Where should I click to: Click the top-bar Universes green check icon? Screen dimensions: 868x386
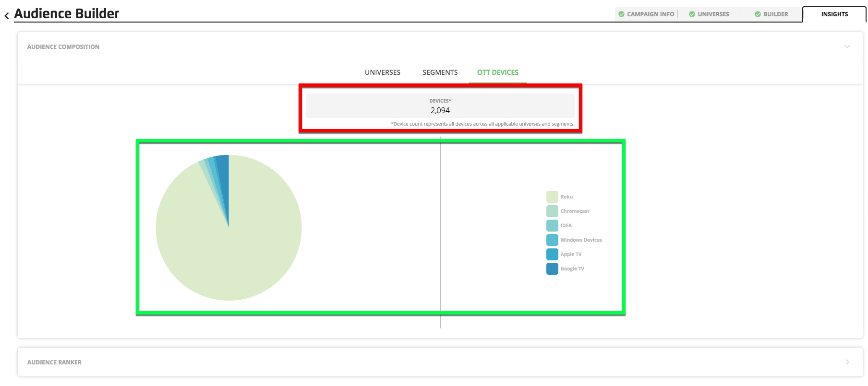pyautogui.click(x=692, y=14)
